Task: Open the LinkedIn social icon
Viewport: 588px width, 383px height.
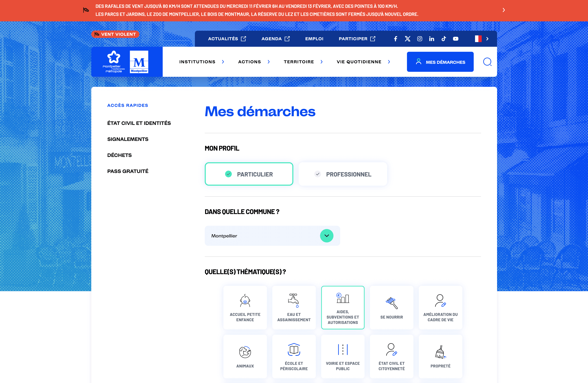Action: [x=432, y=39]
